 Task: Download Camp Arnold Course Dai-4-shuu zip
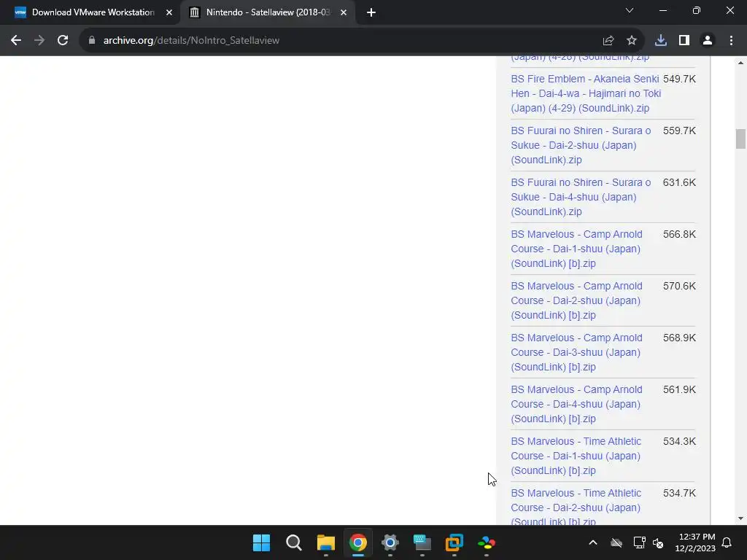pos(576,404)
